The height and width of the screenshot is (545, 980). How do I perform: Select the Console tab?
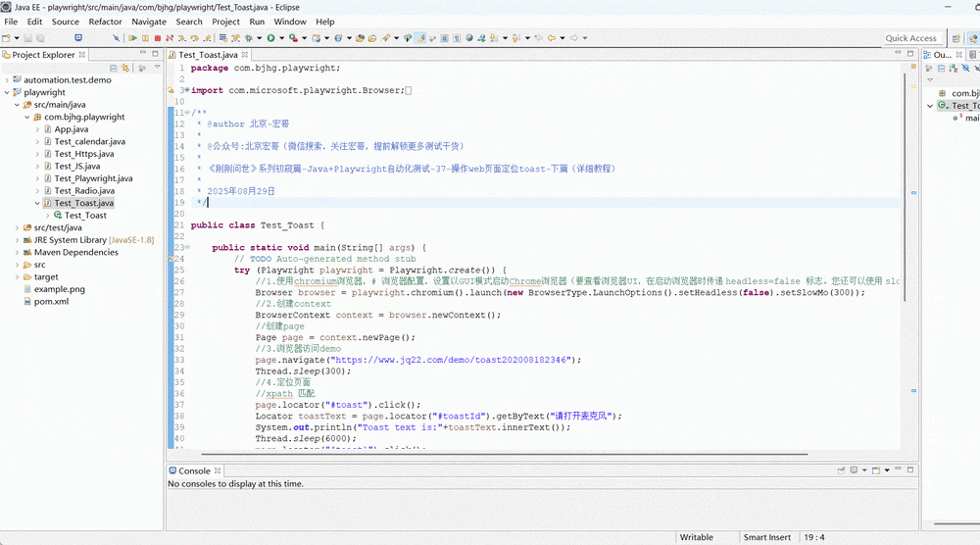pyautogui.click(x=194, y=471)
